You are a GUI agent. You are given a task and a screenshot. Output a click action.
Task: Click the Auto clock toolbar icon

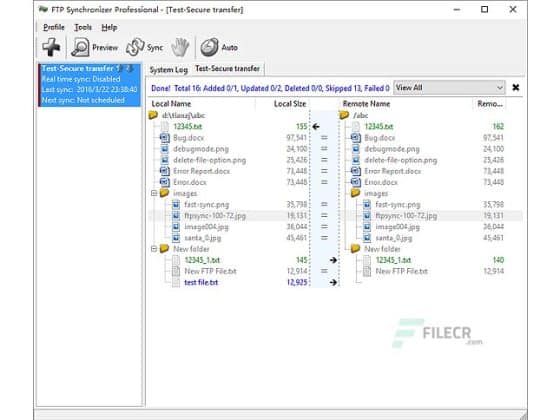(209, 47)
